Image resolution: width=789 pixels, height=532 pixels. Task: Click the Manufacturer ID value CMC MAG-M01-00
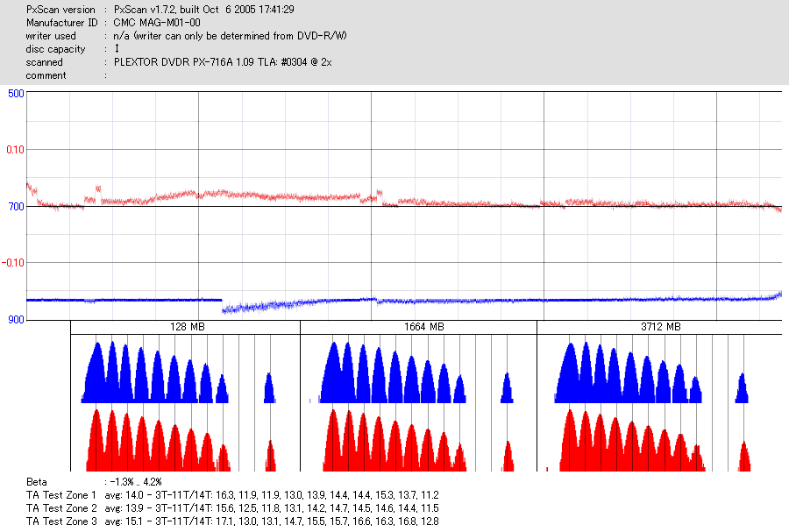pos(157,23)
